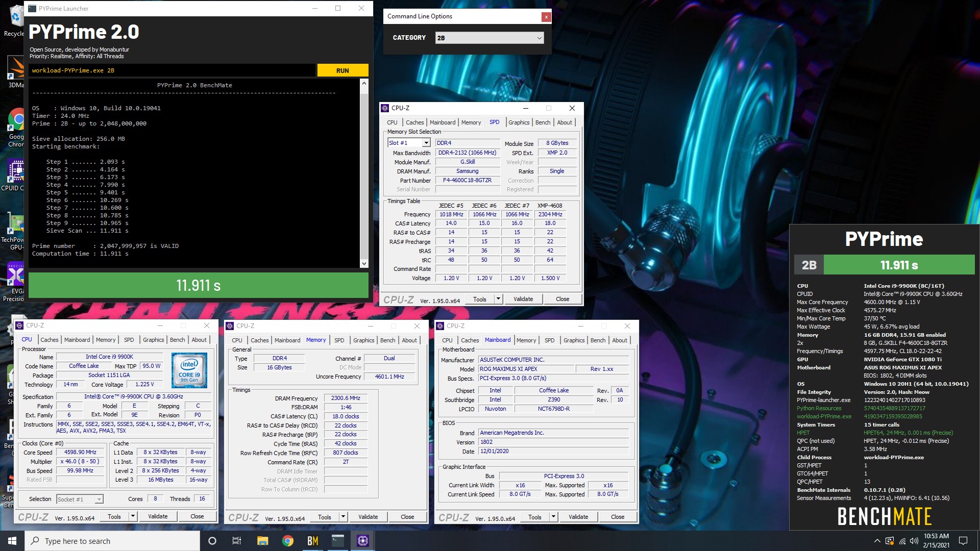Open Google Chrome desktop shortcut
Image resolution: width=980 pixels, height=551 pixels.
[15, 128]
